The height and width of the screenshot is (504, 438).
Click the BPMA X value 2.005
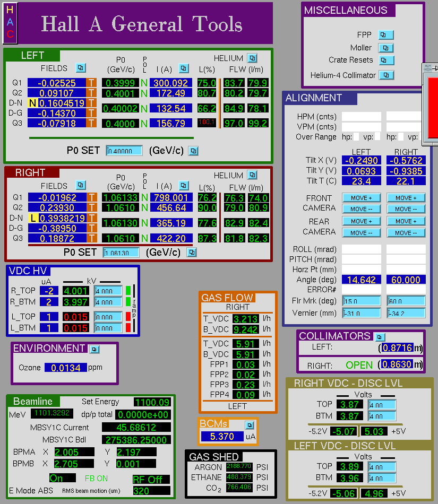(x=74, y=452)
